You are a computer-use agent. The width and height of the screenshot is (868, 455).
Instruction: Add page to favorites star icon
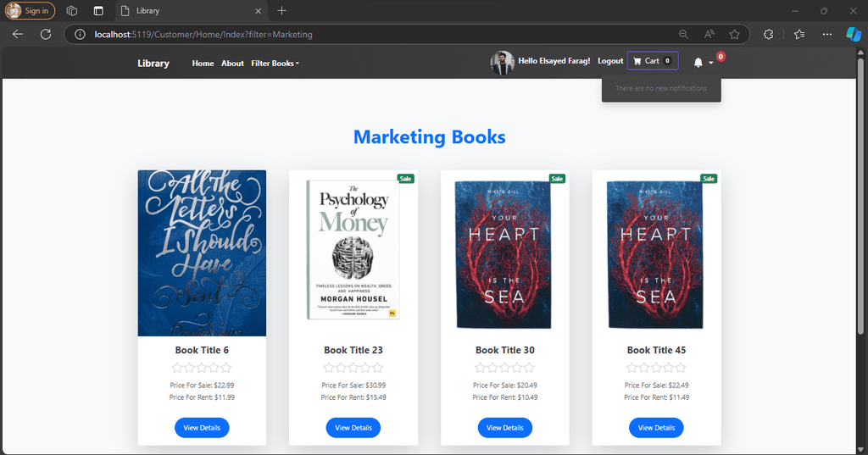735,35
